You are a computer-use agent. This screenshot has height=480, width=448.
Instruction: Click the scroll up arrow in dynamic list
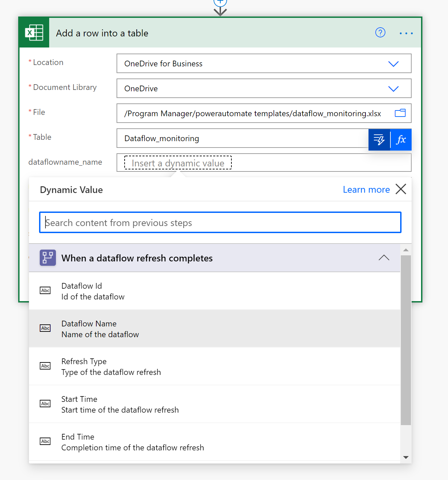406,250
